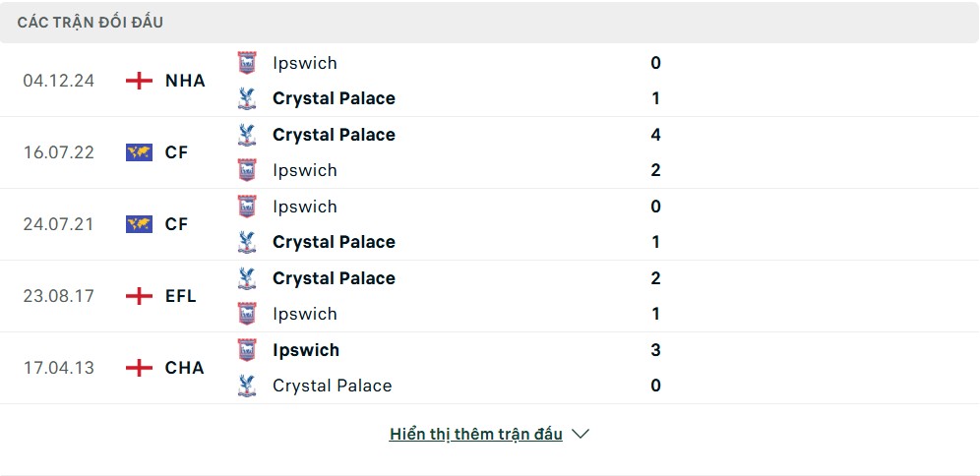Click Crystal Palace crest in 24.07.21 match
980x476 pixels.
tap(247, 242)
